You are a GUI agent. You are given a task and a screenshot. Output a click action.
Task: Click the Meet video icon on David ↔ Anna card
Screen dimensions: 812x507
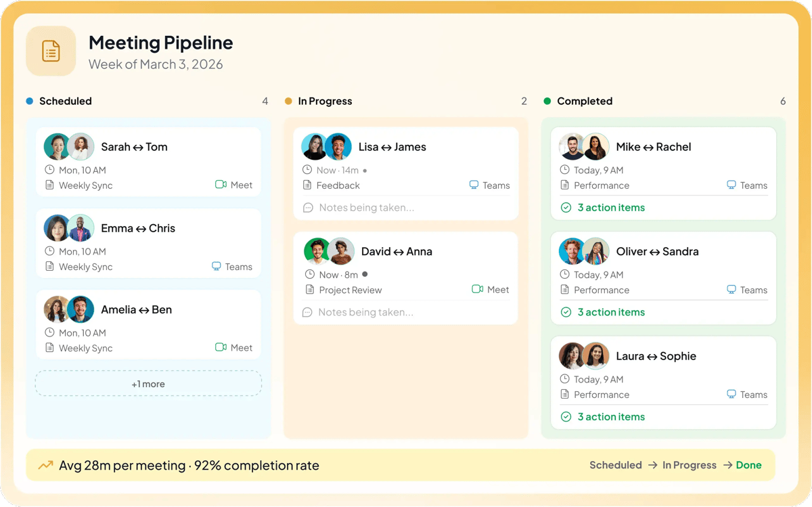[477, 290]
